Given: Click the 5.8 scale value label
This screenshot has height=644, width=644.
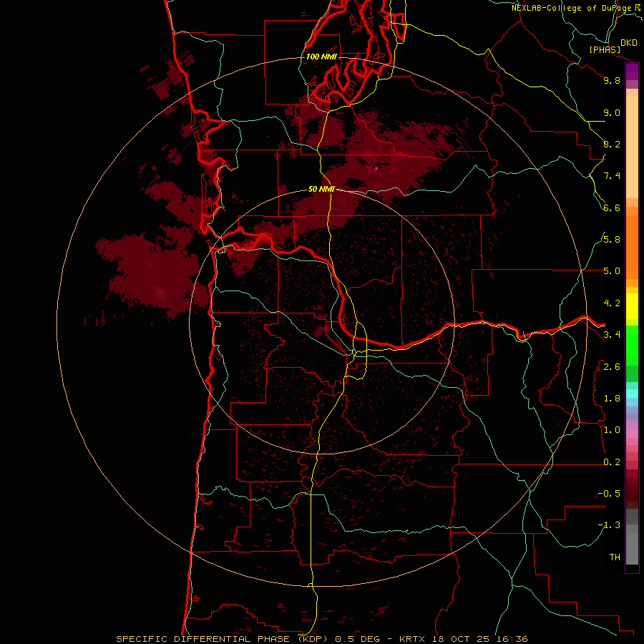Looking at the screenshot, I should (612, 240).
